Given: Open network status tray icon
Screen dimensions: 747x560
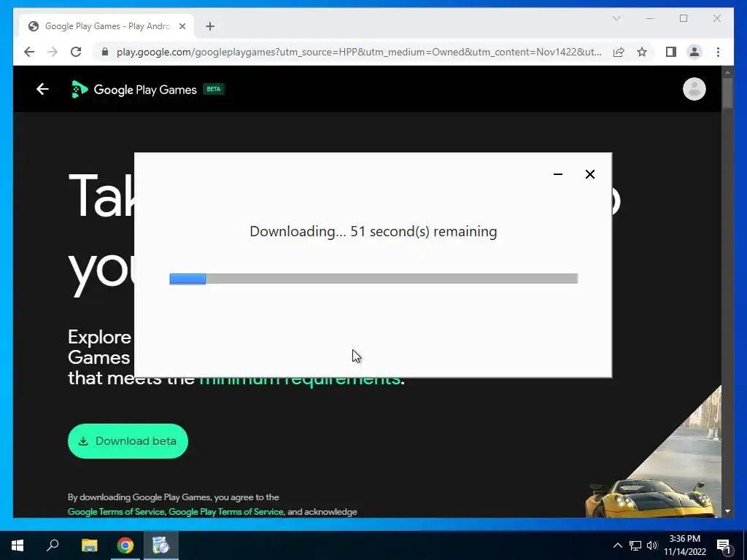Looking at the screenshot, I should click(635, 545).
